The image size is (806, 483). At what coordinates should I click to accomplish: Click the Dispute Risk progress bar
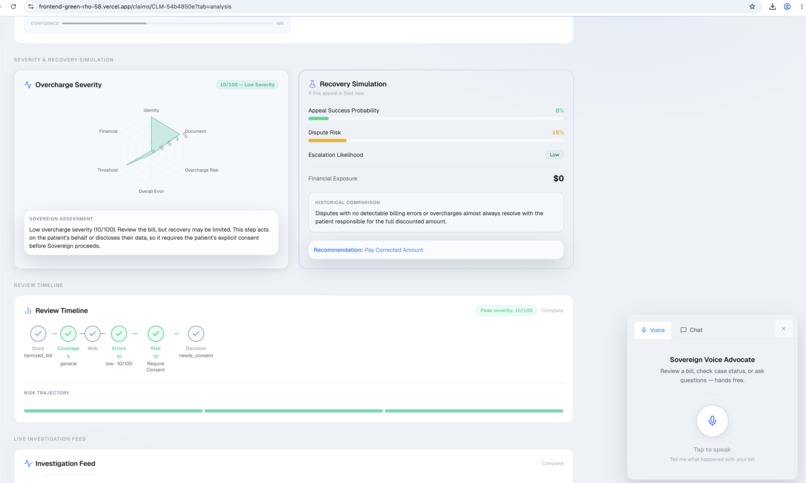point(436,140)
